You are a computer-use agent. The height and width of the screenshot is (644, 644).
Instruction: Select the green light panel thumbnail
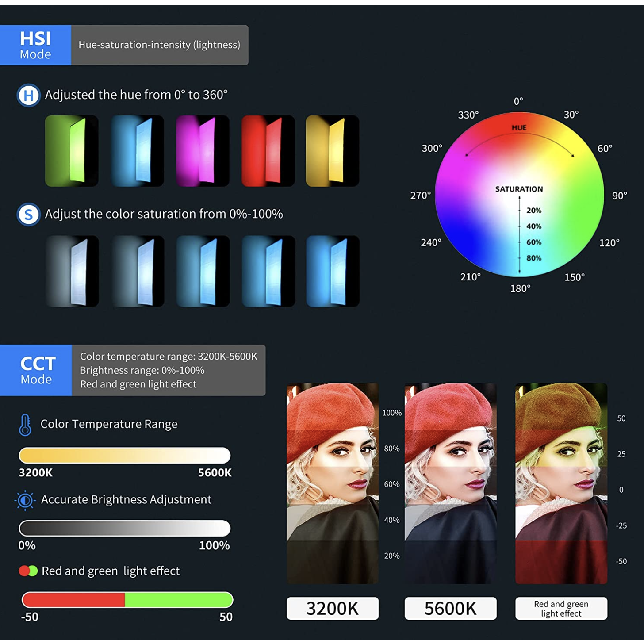coord(72,151)
